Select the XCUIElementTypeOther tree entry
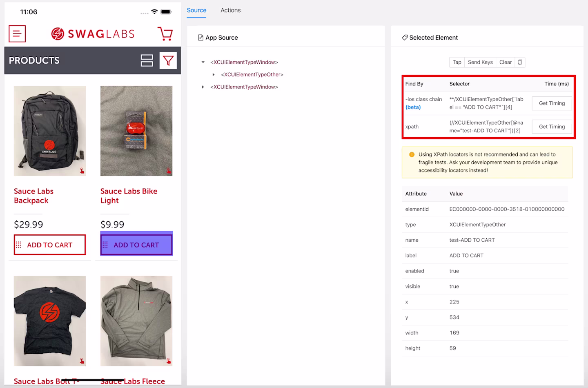 click(252, 75)
